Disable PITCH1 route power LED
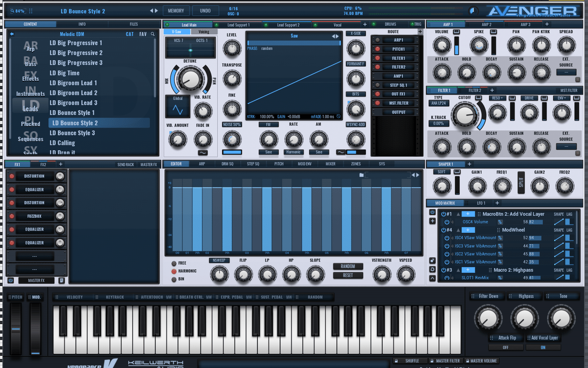Viewport: 588px width, 368px height. coord(378,49)
